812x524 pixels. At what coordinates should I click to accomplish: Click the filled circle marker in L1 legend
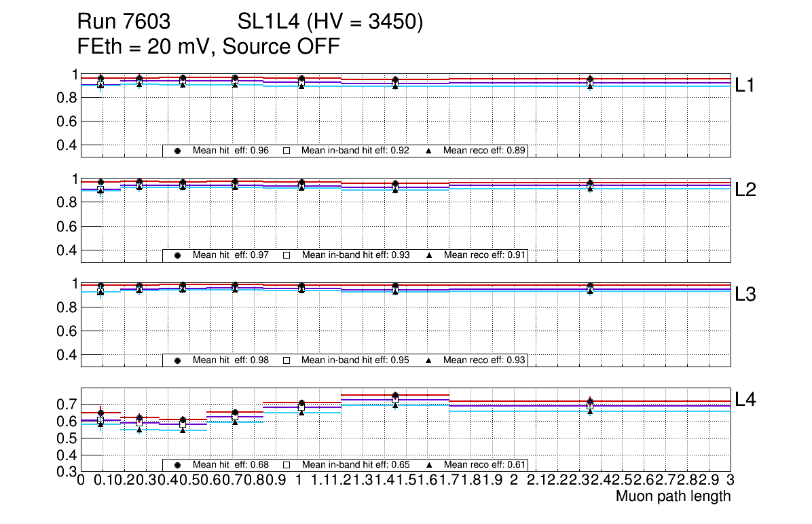[177, 151]
